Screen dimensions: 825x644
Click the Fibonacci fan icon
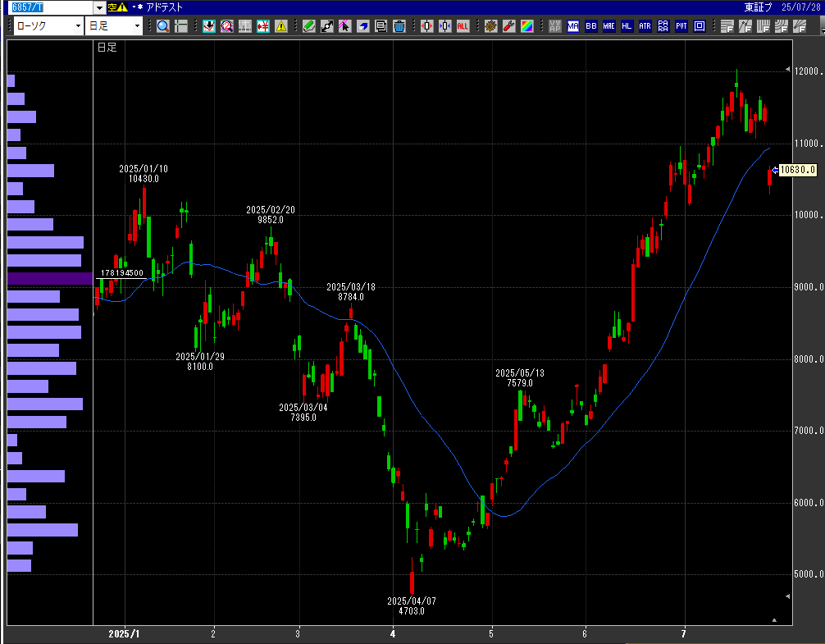[x=745, y=25]
